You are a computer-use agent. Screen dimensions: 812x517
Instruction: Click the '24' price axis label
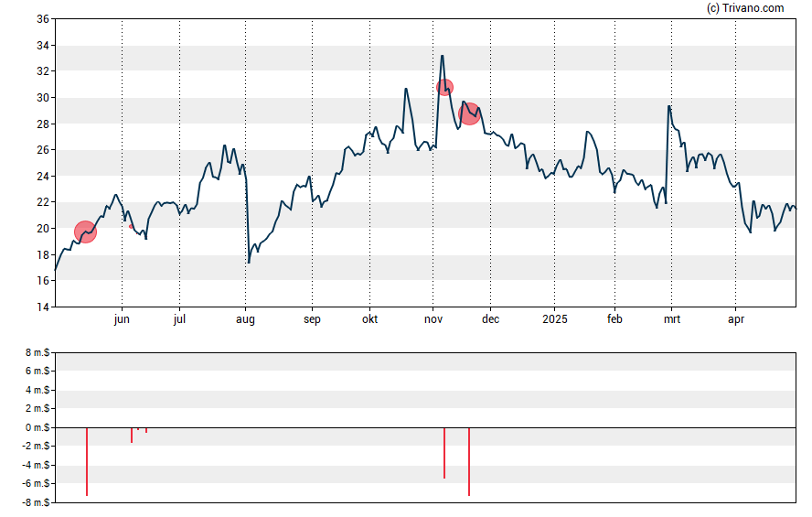(43, 176)
